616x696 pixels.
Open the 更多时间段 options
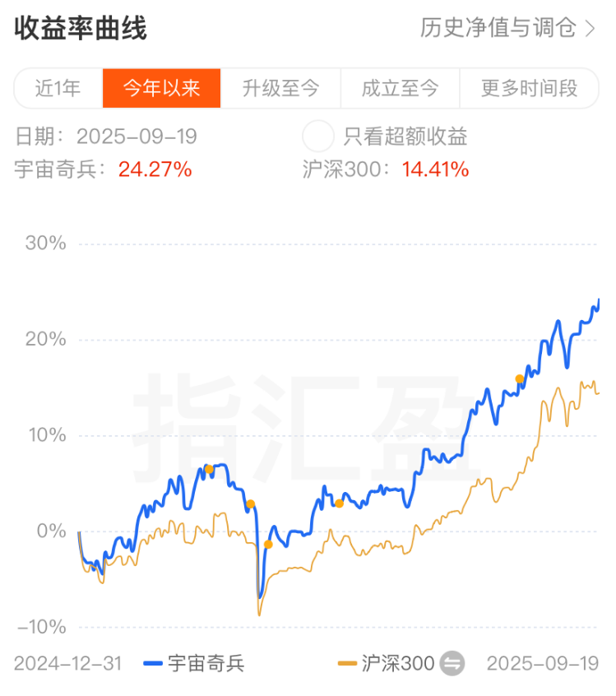click(x=529, y=88)
